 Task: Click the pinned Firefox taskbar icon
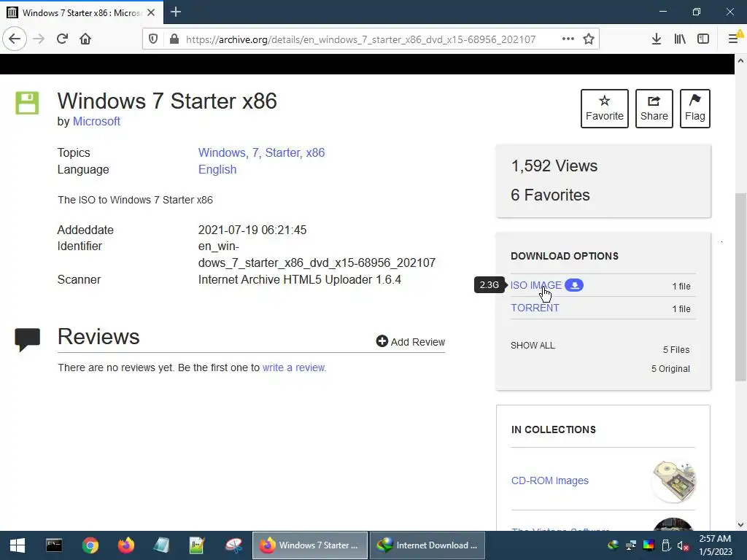pyautogui.click(x=126, y=545)
